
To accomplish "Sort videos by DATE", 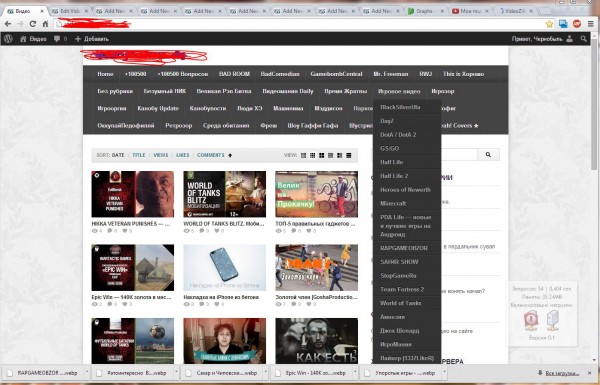I will tap(118, 155).
